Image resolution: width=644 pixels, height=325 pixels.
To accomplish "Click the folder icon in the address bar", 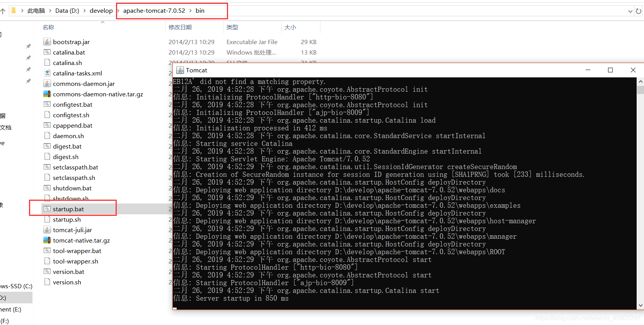I will [x=14, y=10].
